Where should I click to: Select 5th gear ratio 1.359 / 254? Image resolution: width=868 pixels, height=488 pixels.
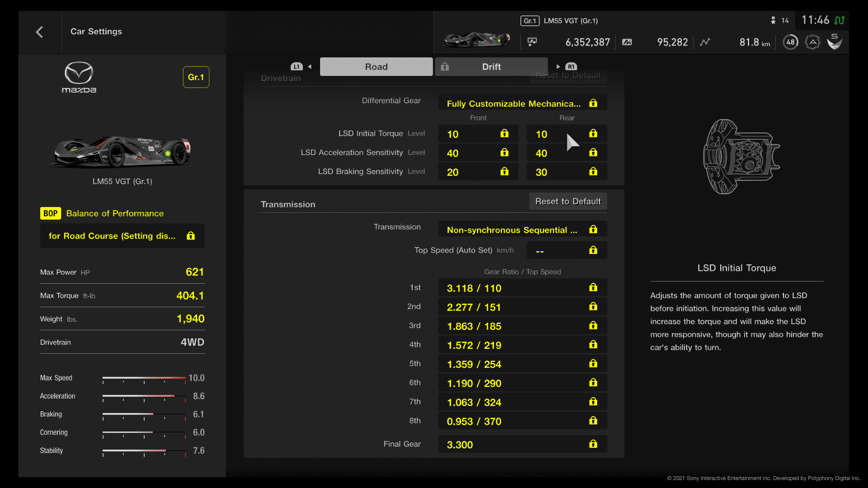(x=522, y=364)
